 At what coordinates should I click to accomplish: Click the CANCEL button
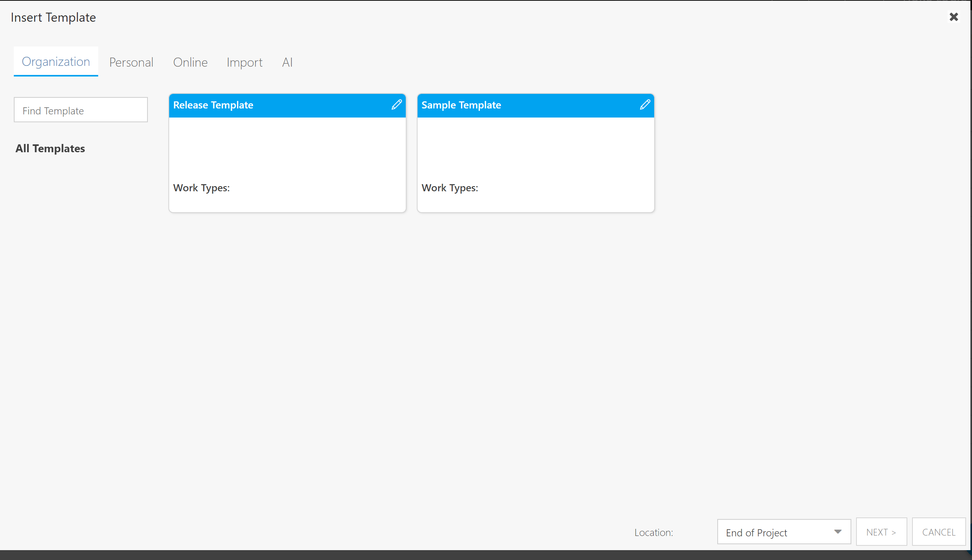tap(938, 531)
